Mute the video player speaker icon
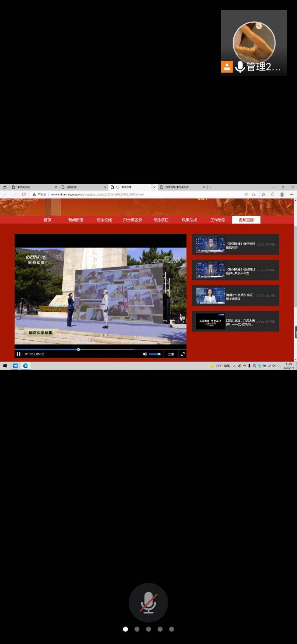Viewport: 297px width, 644px height. (145, 354)
